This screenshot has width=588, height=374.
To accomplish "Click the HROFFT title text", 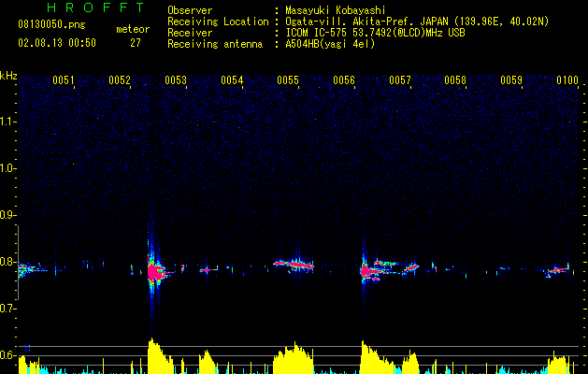I will click(96, 7).
